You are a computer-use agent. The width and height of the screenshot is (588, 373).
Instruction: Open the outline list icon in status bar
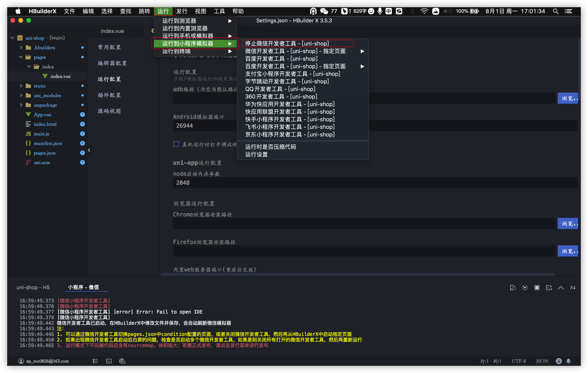pos(95,361)
